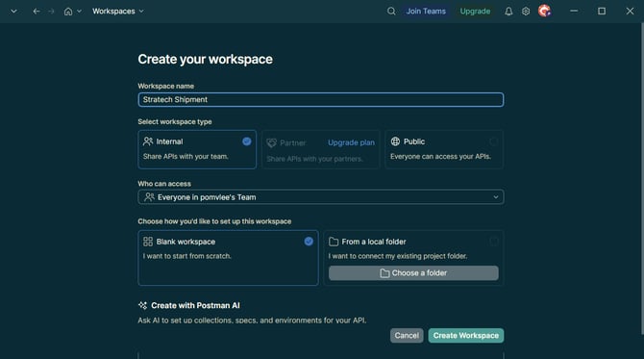Open the Who can access dropdown
The height and width of the screenshot is (359, 644).
pyautogui.click(x=321, y=197)
